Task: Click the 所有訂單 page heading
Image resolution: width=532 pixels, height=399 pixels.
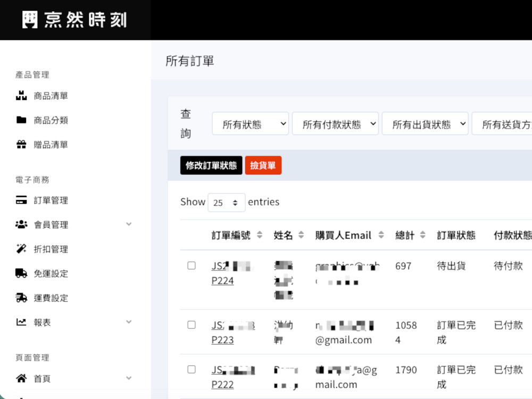Action: [190, 61]
